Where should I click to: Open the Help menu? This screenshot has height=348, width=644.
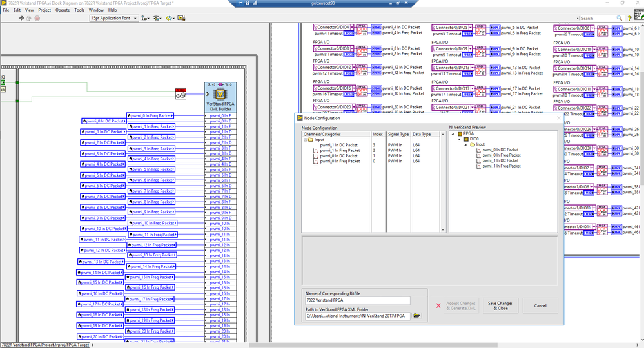113,10
